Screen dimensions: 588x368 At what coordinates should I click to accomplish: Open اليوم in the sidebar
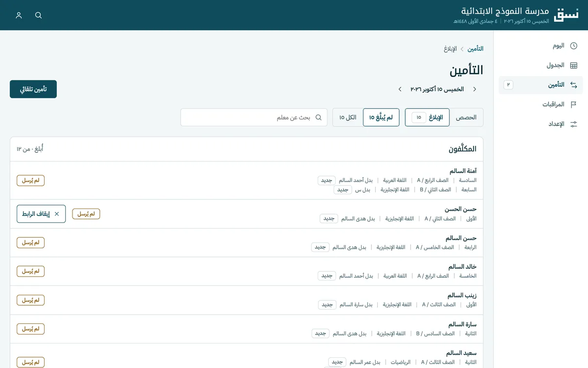541,46
